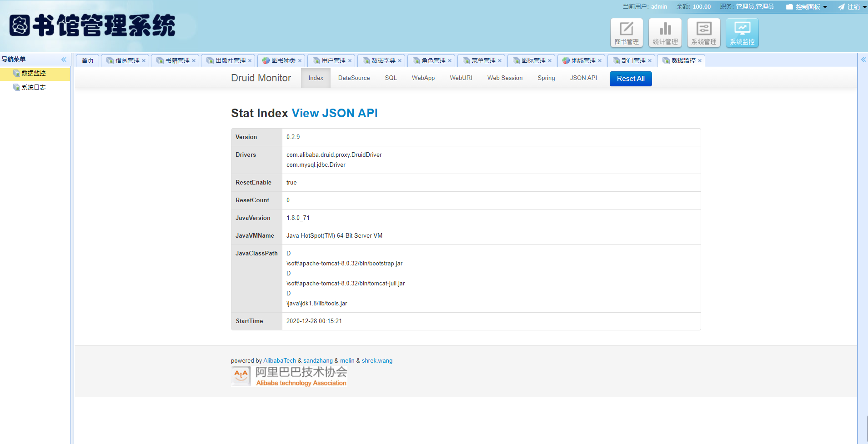
Task: Collapse the tab panel using the » arrow
Action: point(863,59)
